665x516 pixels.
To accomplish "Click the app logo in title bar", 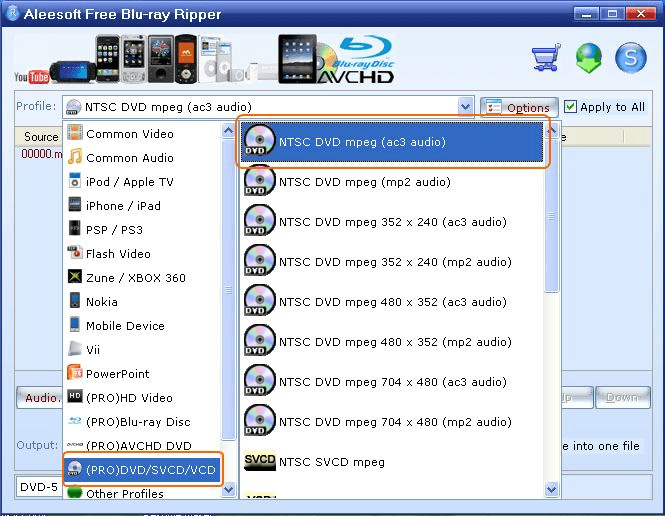I will (x=13, y=13).
